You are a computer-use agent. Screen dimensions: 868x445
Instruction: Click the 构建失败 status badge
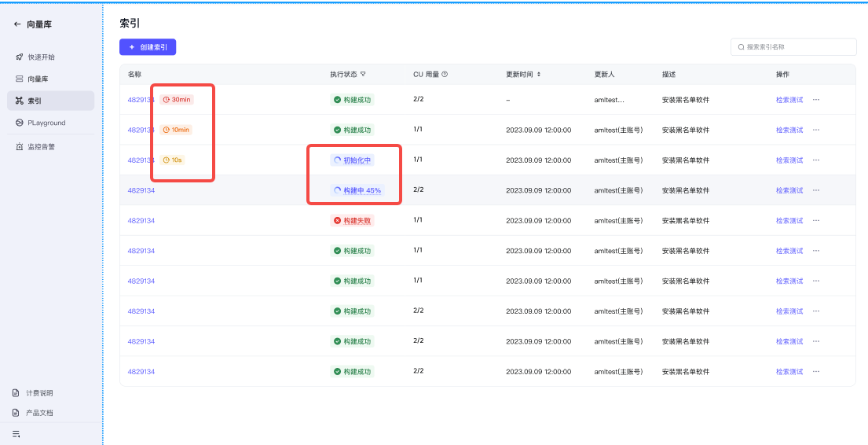[x=352, y=221]
